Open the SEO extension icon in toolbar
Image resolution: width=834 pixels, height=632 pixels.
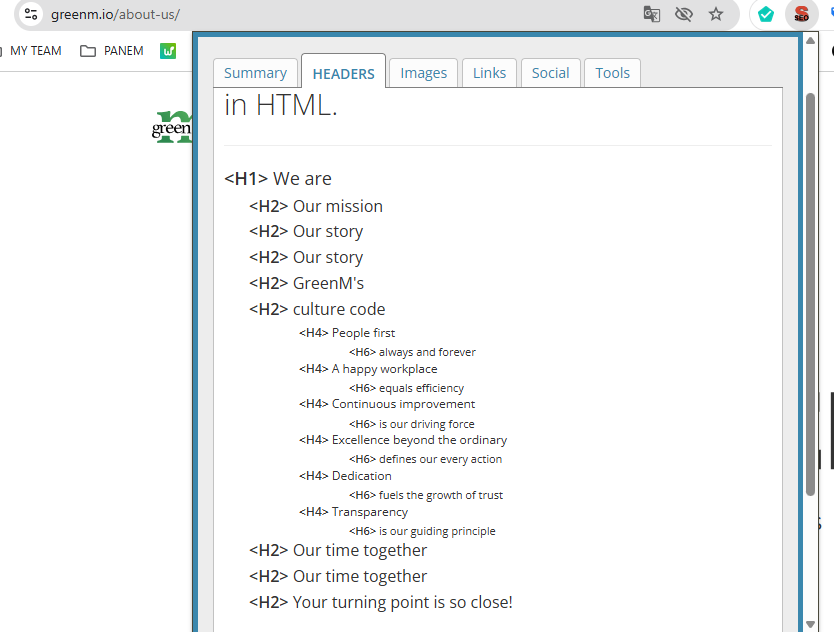801,15
